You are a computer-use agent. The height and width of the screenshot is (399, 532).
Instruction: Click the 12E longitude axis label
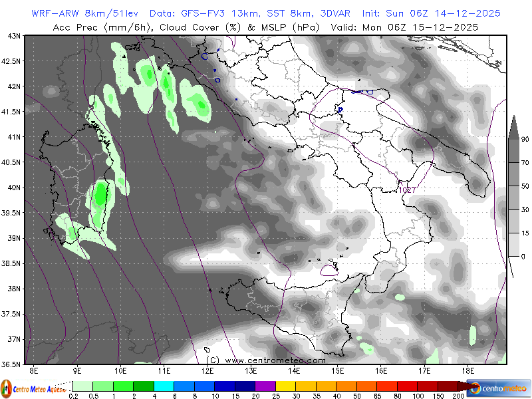pos(207,370)
